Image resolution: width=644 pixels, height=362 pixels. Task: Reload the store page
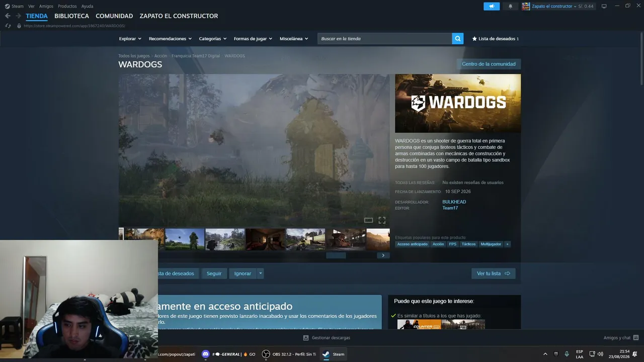click(x=8, y=26)
